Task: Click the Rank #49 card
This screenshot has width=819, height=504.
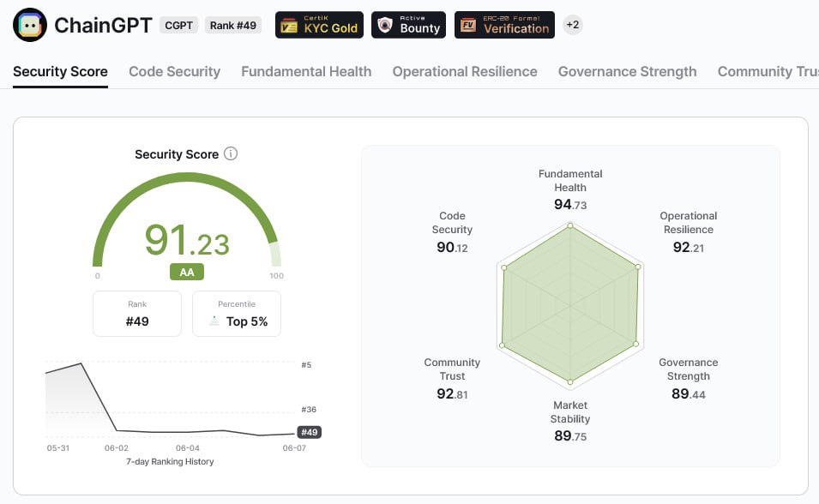Action: tap(137, 314)
